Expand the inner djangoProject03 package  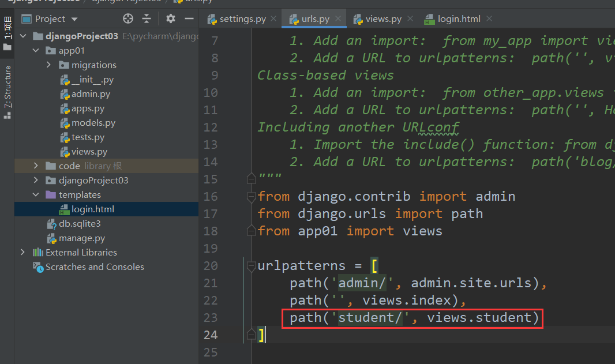[x=36, y=180]
